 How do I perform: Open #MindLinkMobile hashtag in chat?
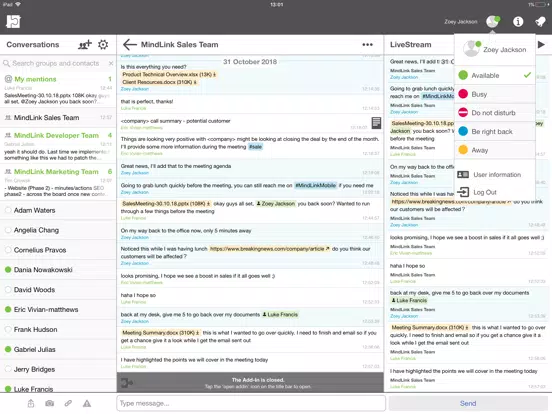pos(315,185)
